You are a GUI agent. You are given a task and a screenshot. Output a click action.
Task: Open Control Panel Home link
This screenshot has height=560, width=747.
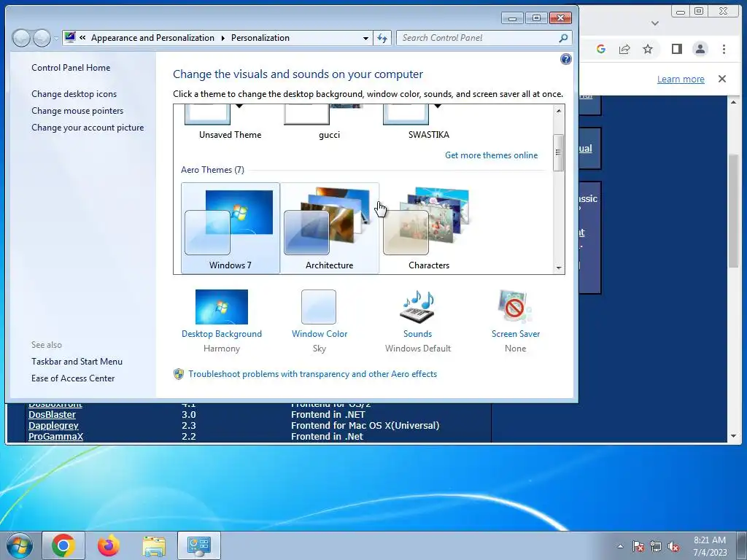click(x=71, y=68)
